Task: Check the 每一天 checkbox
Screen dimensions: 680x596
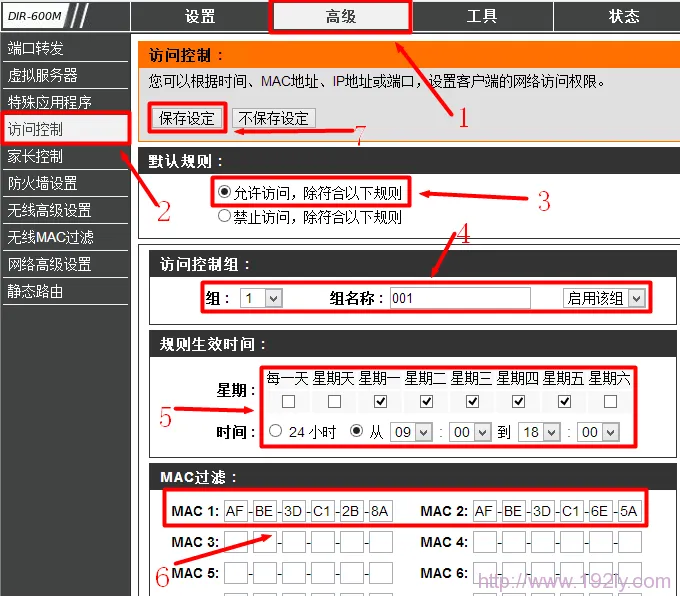Action: pyautogui.click(x=288, y=401)
